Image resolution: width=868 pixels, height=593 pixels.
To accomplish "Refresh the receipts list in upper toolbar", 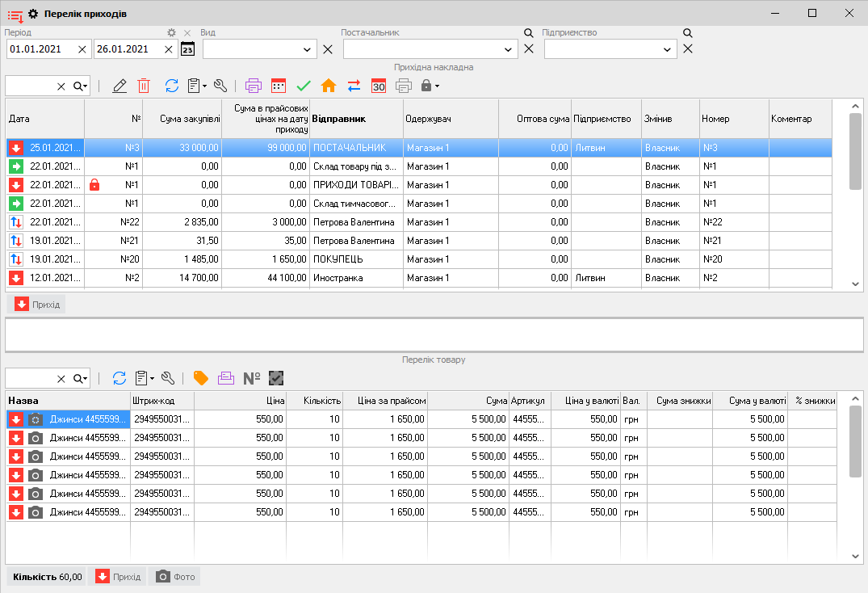I will coord(171,86).
